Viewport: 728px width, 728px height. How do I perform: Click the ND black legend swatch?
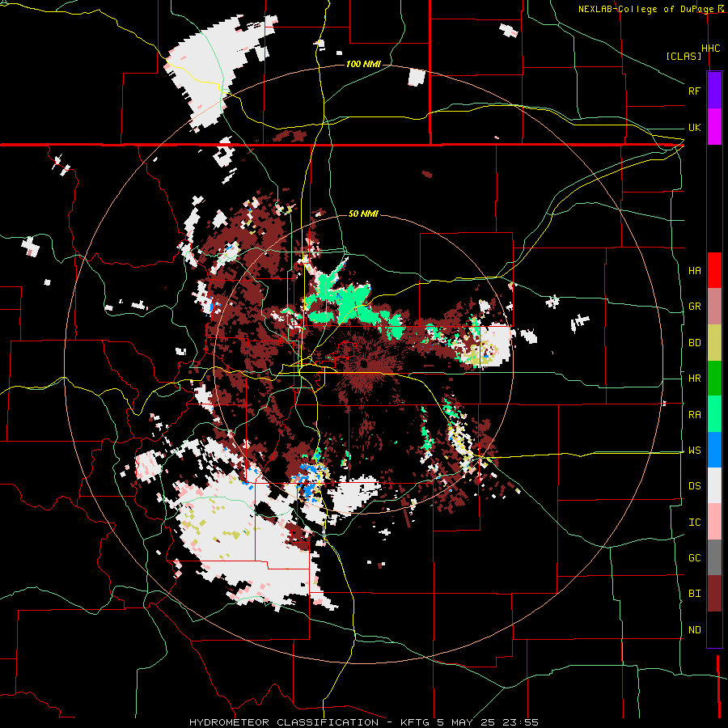(714, 629)
